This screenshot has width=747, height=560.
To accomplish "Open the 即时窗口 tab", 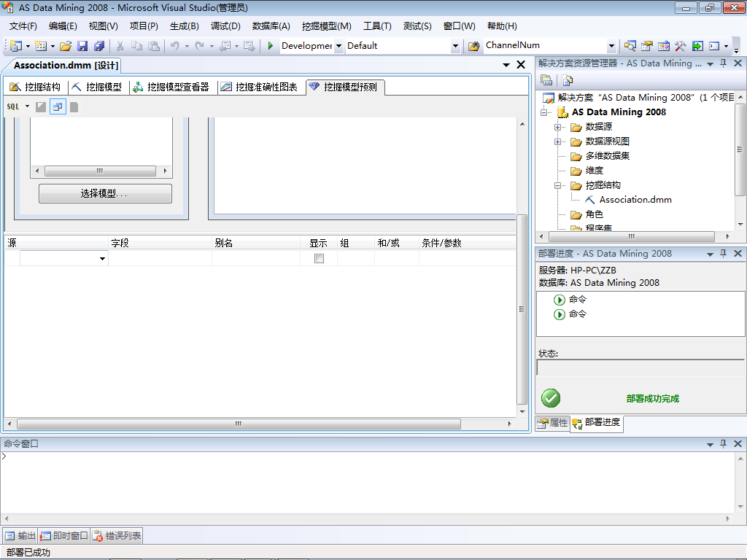I will click(64, 536).
